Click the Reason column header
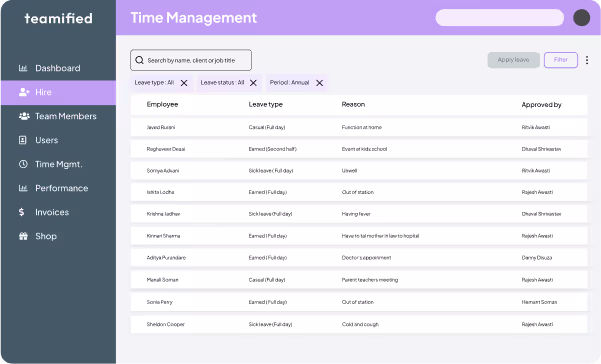601x364 pixels. 353,105
